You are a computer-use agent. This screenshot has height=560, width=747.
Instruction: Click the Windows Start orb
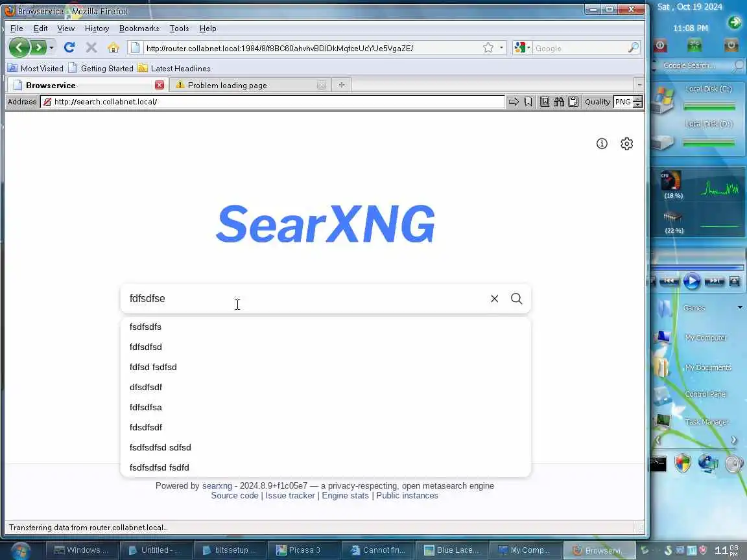tap(20, 550)
